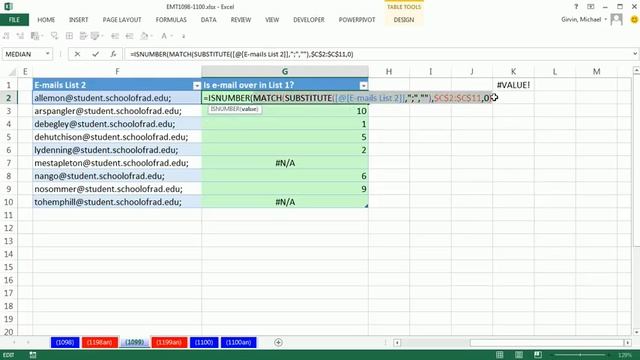Confirm the formula with the checkmark Enter icon

point(96,54)
